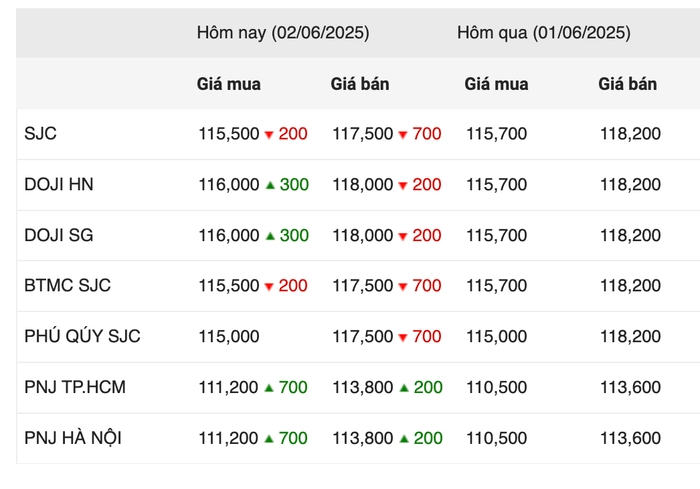
Task: Click PHÚ QÚY SJC today's buy price 115,000
Action: 229,336
